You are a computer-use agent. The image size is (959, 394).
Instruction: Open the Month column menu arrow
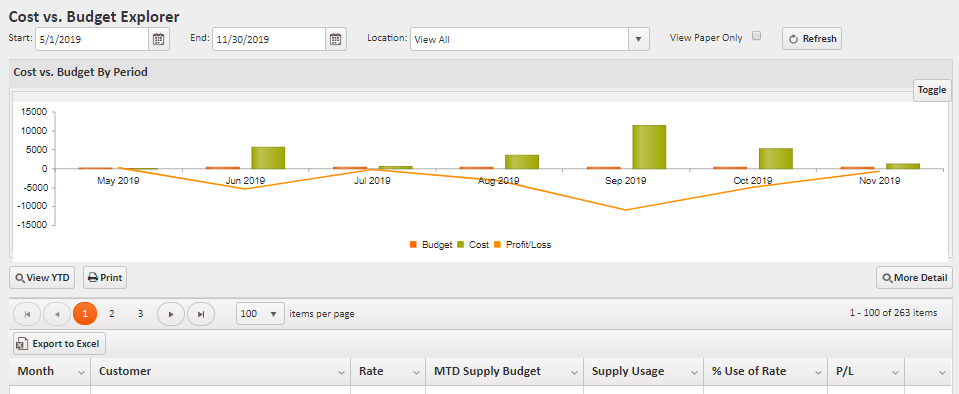[x=81, y=372]
